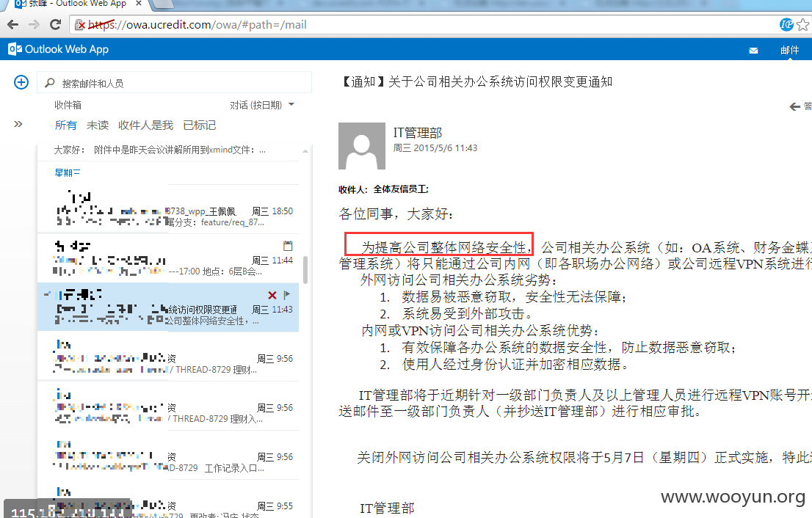Bookmark page with star icon
Viewport: 812px width, 518px height.
[x=803, y=24]
